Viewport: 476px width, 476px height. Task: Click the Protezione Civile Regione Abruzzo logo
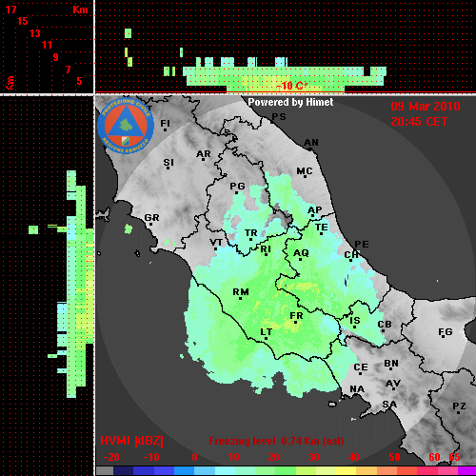point(126,126)
